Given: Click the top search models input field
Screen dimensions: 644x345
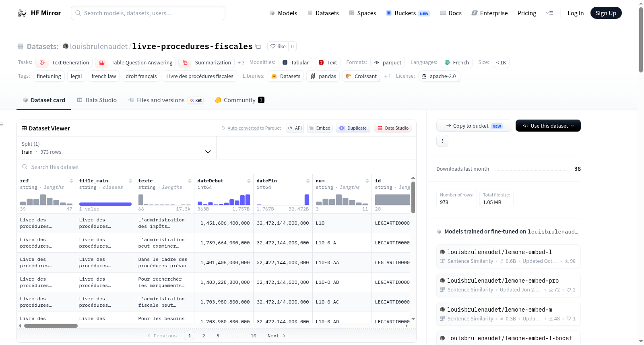Looking at the screenshot, I should 148,13.
